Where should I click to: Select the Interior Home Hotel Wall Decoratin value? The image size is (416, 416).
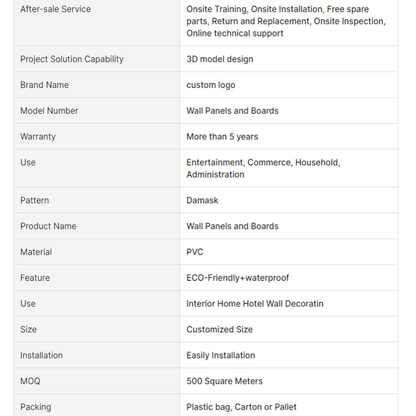coord(255,304)
